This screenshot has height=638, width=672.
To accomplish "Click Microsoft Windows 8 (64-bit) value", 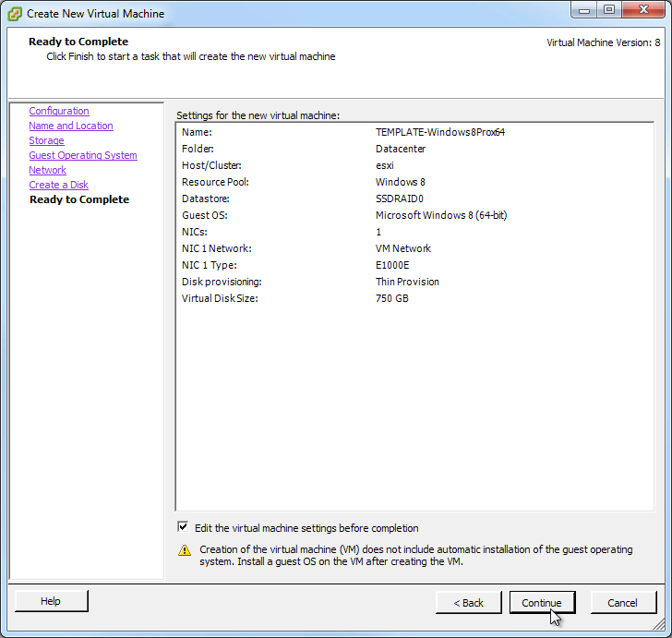I will click(441, 215).
